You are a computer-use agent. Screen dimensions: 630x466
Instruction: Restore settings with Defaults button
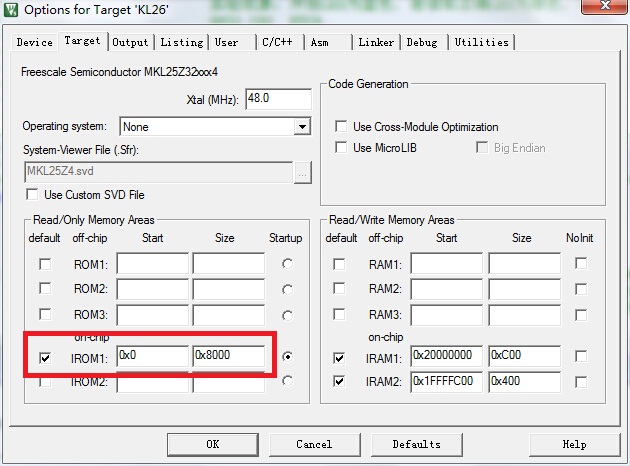pyautogui.click(x=417, y=444)
